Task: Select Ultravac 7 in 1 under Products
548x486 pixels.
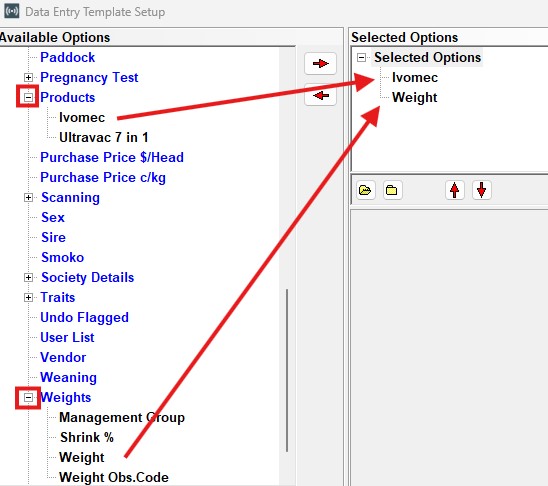Action: (x=104, y=137)
